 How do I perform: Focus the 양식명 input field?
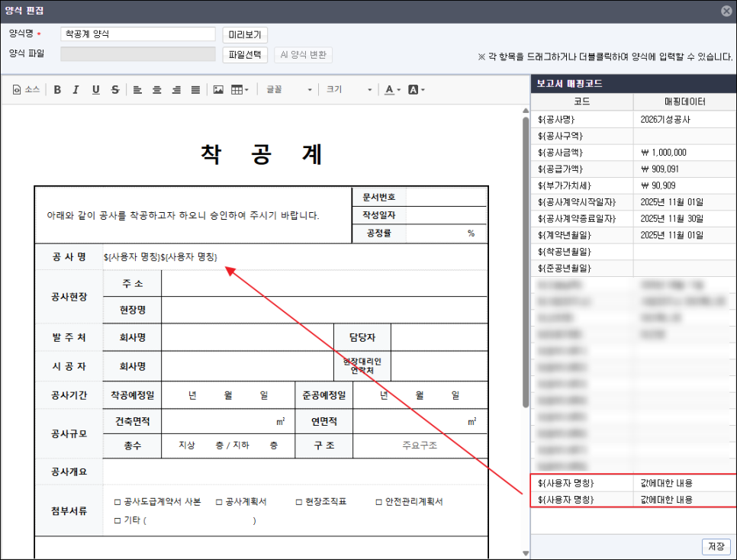click(138, 34)
